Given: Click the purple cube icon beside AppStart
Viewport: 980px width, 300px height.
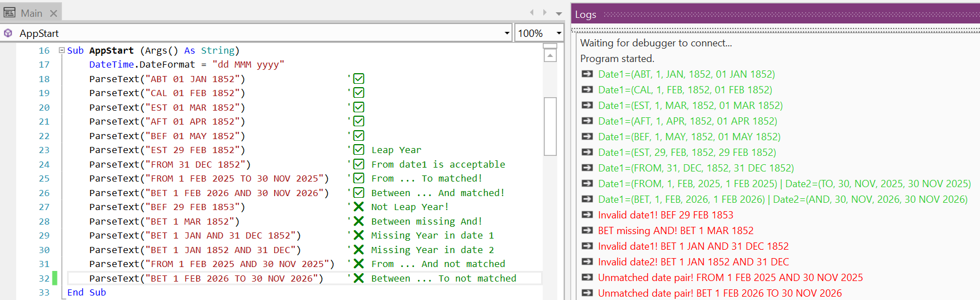Looking at the screenshot, I should [x=8, y=34].
